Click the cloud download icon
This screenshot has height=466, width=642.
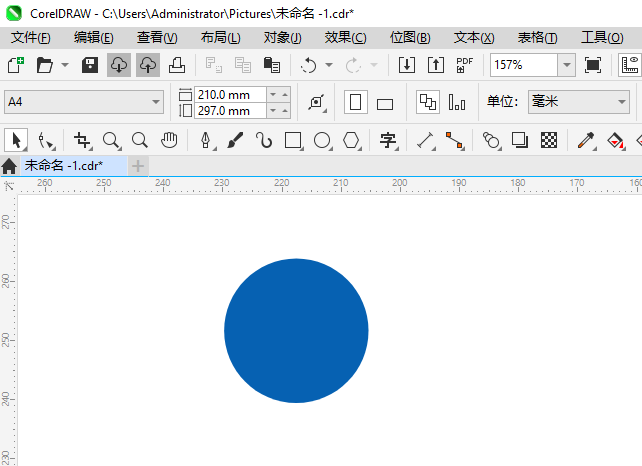(x=119, y=65)
